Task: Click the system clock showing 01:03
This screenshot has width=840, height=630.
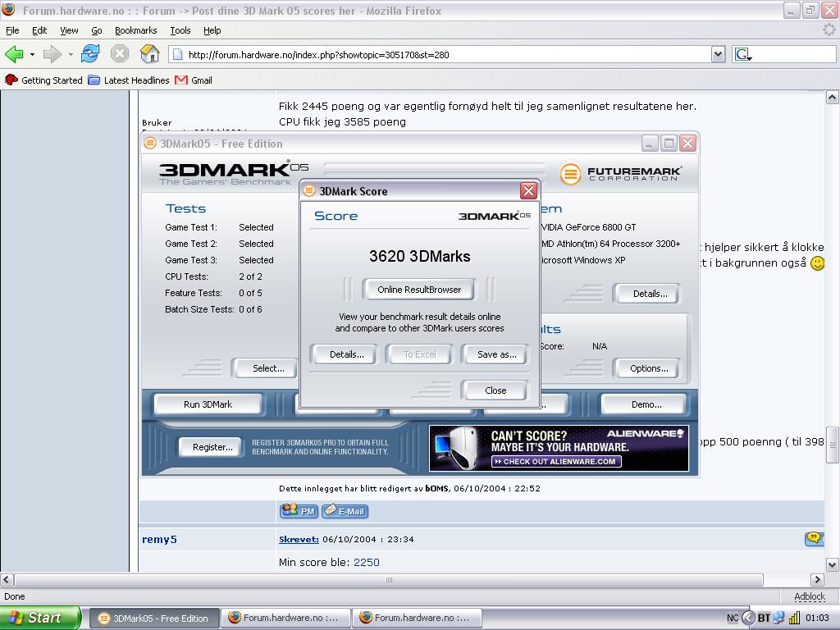Action: (817, 619)
